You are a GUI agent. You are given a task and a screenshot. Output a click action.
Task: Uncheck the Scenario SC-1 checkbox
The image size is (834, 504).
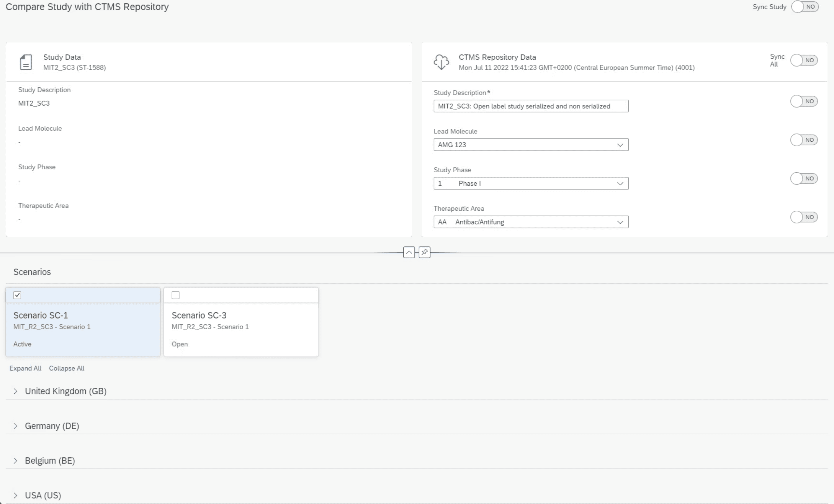click(x=17, y=295)
